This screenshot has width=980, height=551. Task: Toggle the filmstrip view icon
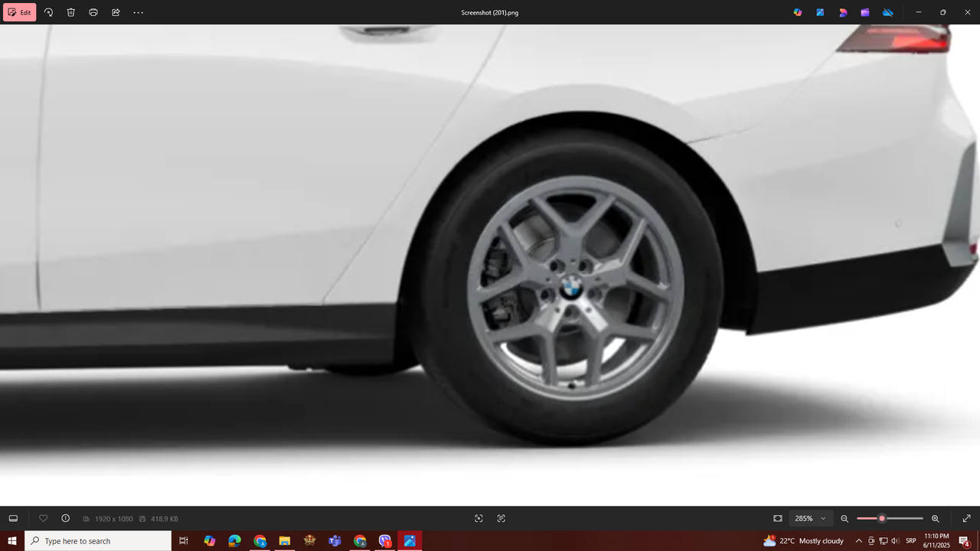pos(13,518)
